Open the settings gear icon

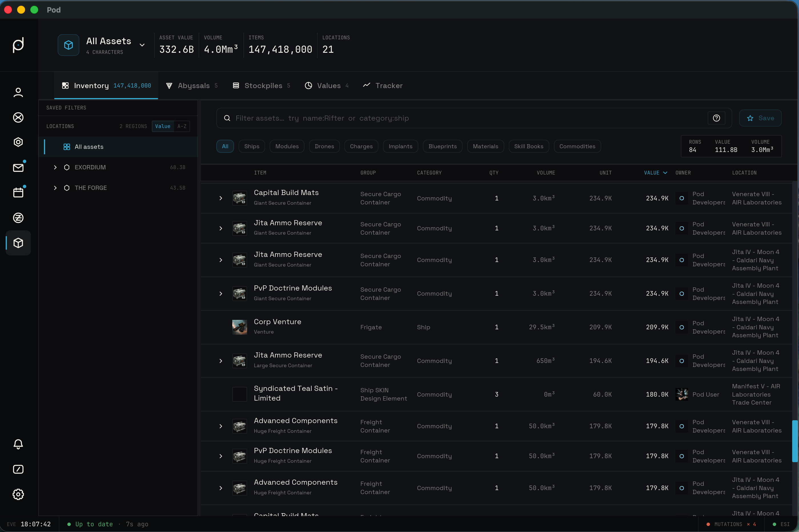18,494
